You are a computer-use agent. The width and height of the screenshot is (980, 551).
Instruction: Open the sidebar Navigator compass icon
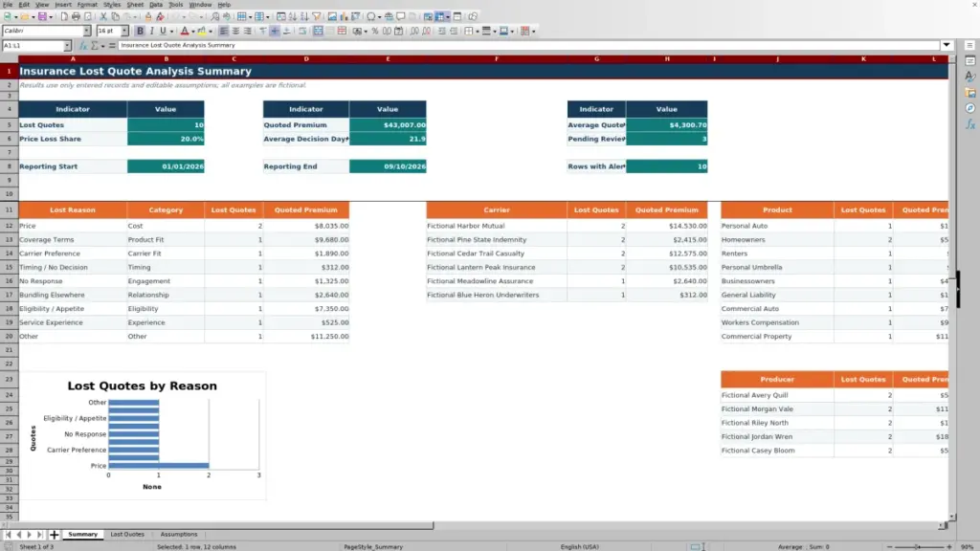pyautogui.click(x=970, y=109)
